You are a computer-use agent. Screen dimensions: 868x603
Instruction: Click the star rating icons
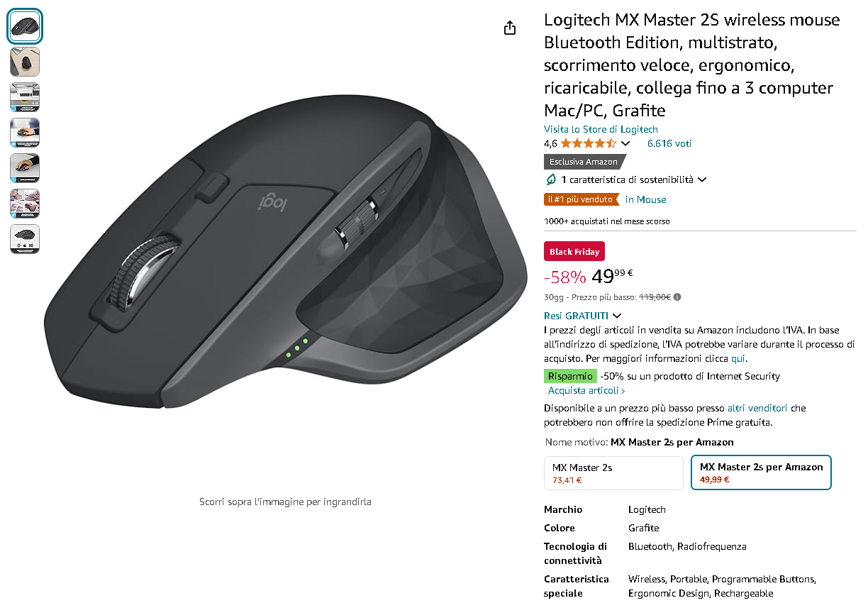click(x=588, y=143)
